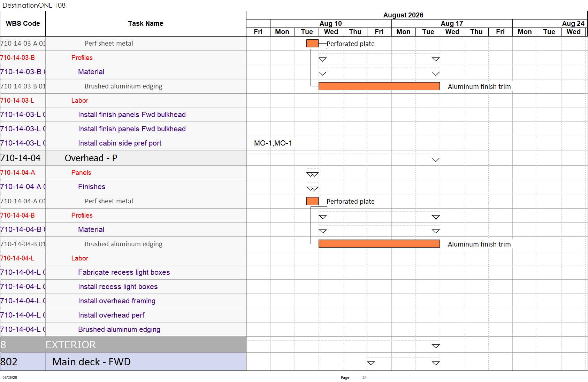Select the Brushed aluminum edging row 710-14-03-B 01

(123, 86)
